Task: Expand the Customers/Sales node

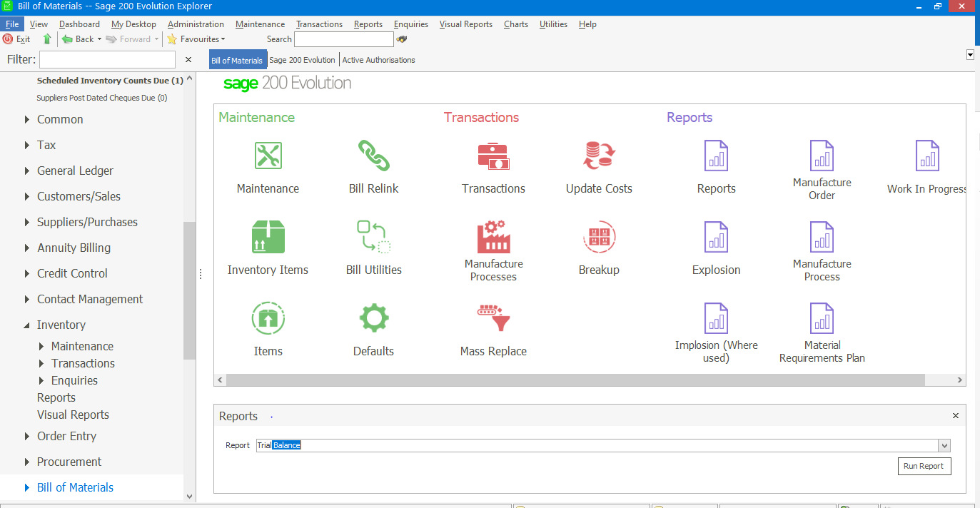Action: point(27,196)
